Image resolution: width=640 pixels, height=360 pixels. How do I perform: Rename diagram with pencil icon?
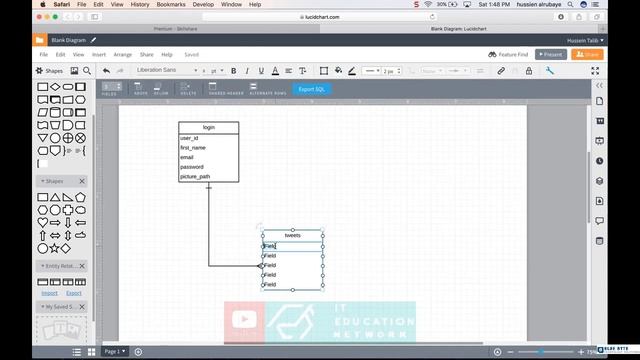tap(93, 40)
